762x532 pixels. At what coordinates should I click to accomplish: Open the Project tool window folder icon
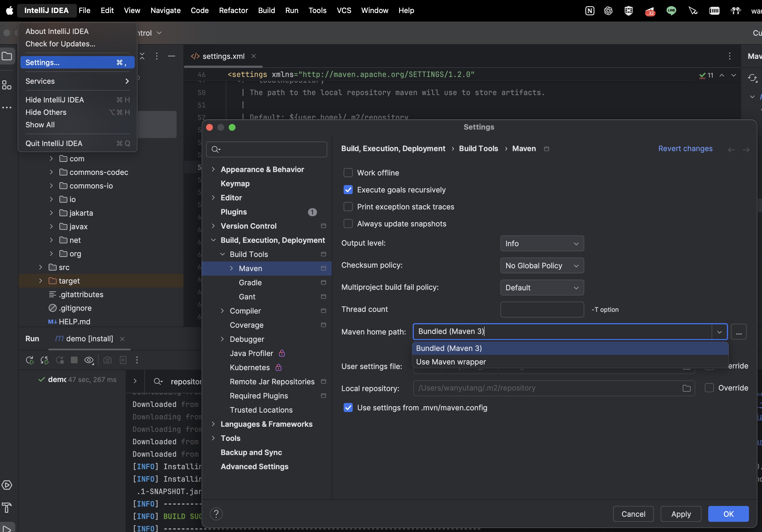(7, 56)
